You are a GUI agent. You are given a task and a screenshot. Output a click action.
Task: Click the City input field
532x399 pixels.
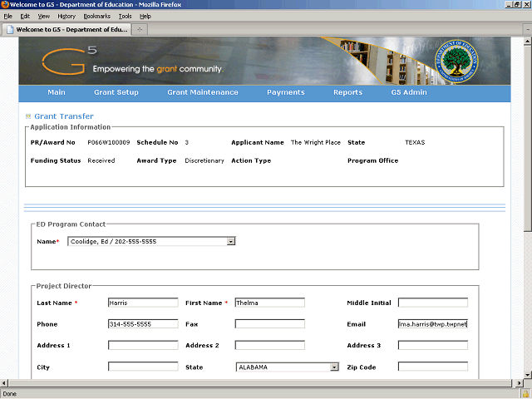click(143, 367)
